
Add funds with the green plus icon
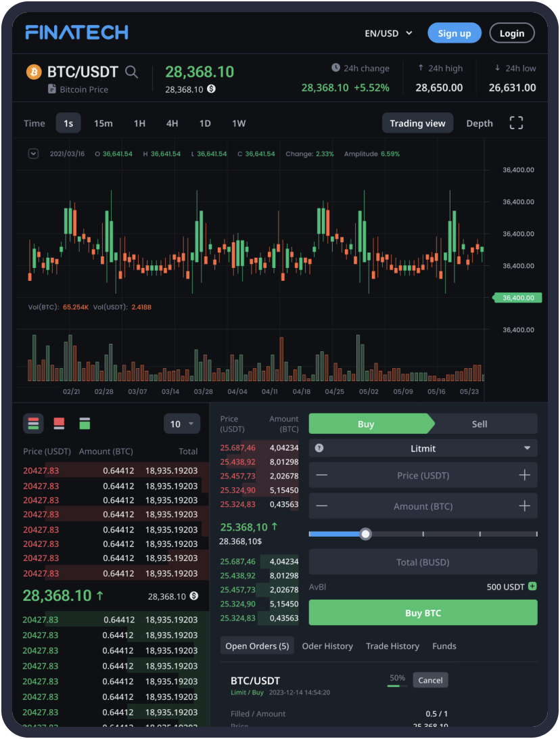(533, 586)
